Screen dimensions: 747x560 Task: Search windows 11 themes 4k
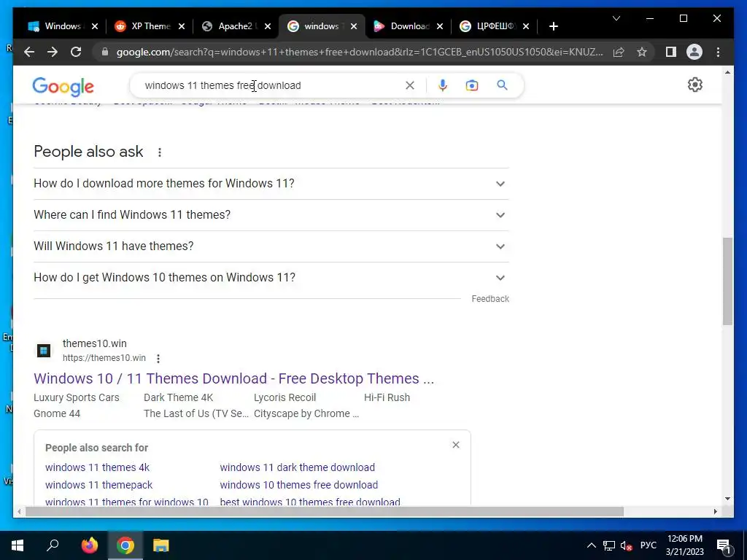click(97, 467)
